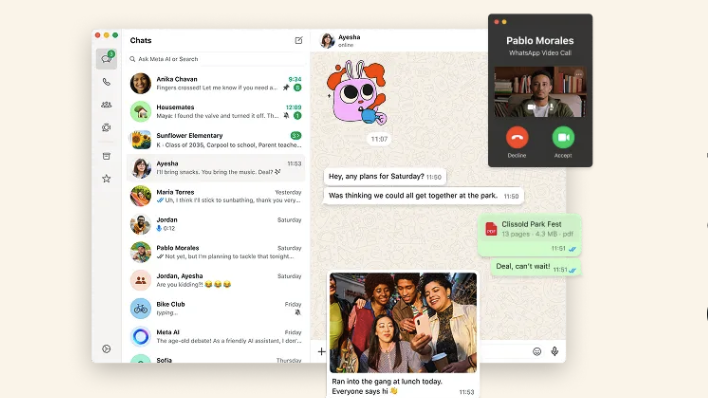Start a new chat with compose icon
The width and height of the screenshot is (708, 398).
click(298, 40)
